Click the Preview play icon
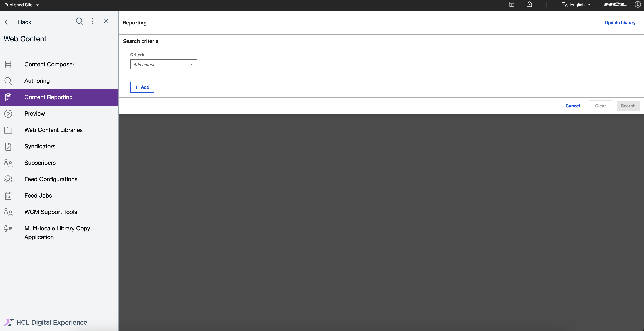The height and width of the screenshot is (331, 644). [8, 114]
